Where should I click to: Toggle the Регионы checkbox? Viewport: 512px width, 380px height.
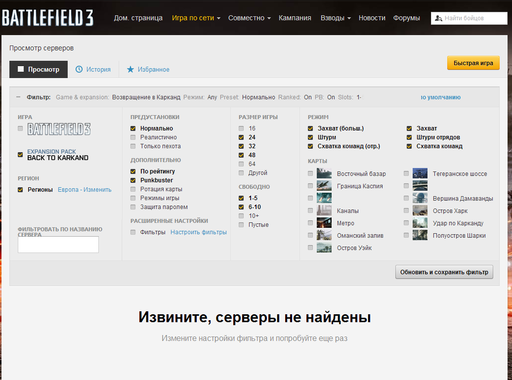pyautogui.click(x=20, y=189)
